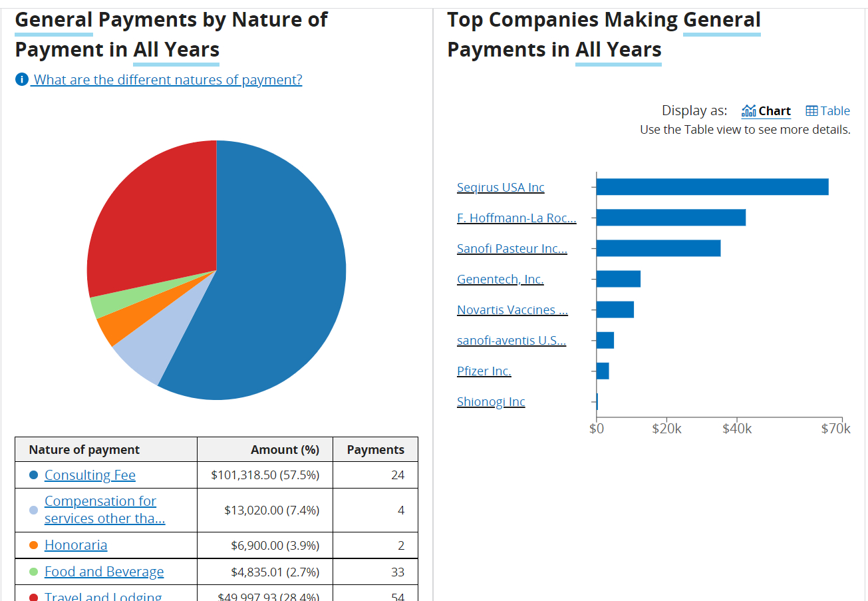Open the Genentech, Inc. link
The height and width of the screenshot is (601, 868).
(x=500, y=279)
